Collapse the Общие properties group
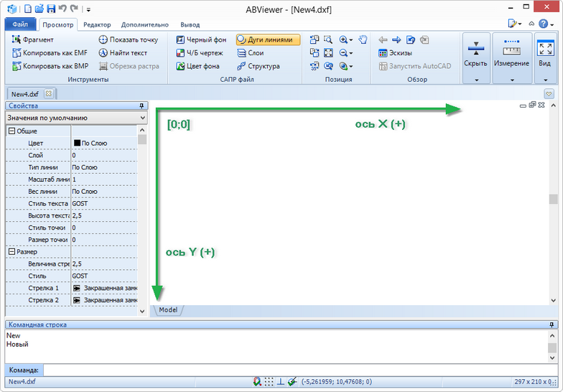Screen dimensions: 563x392 click(x=11, y=131)
